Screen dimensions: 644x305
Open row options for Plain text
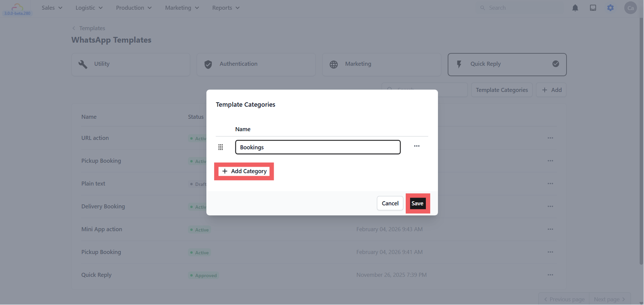click(x=550, y=183)
